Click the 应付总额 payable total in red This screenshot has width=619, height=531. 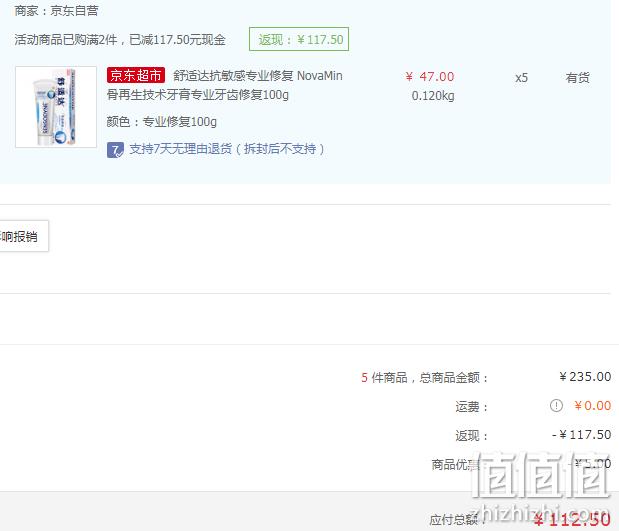572,520
